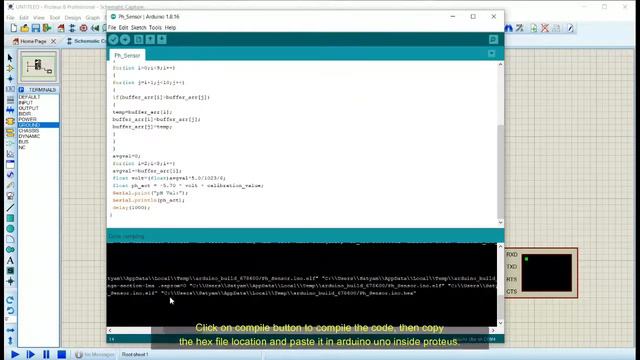Click the Virtual Terminal component on schematic
The image size is (640, 360).
[x=541, y=273]
